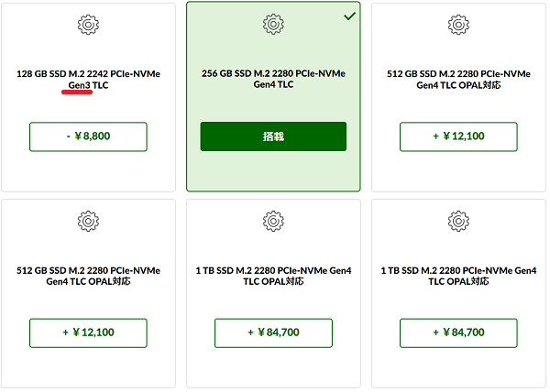Click the 128 GB SSD M.2 2242 Gen3 TLC title

pyautogui.click(x=88, y=80)
